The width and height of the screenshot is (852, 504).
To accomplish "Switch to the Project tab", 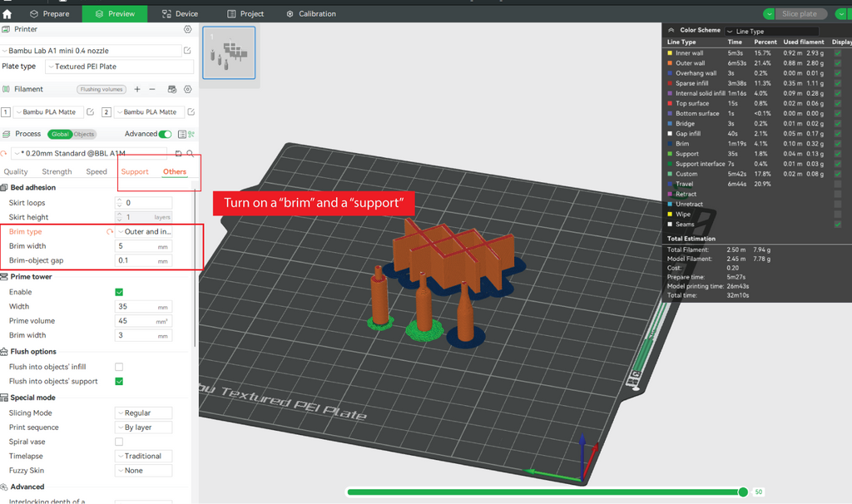I will [x=245, y=14].
